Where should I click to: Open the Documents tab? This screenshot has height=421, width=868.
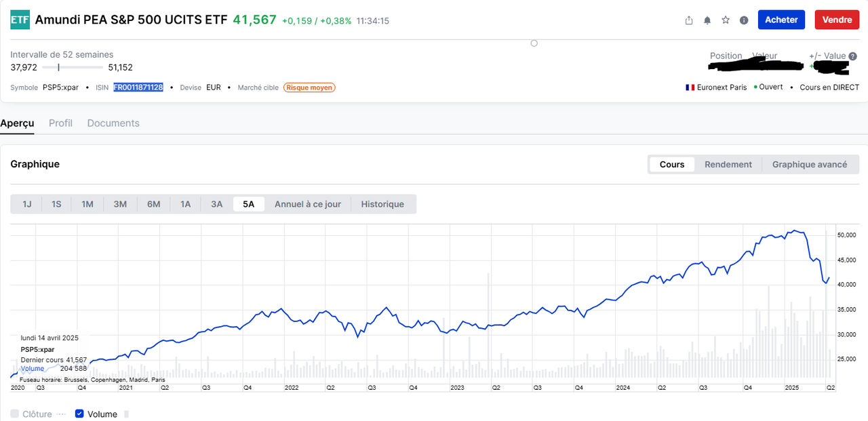(x=113, y=123)
